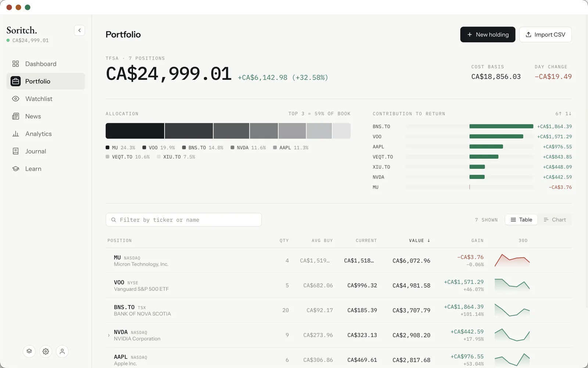Image resolution: width=588 pixels, height=368 pixels.
Task: Open the Journal page
Action: pyautogui.click(x=46, y=151)
